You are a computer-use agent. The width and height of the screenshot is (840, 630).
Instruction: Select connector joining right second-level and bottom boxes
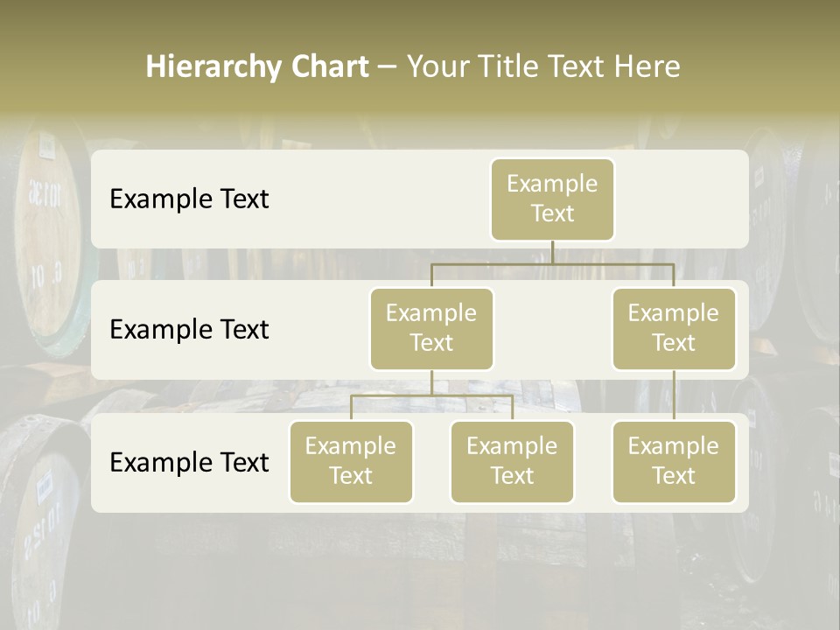[x=674, y=395]
